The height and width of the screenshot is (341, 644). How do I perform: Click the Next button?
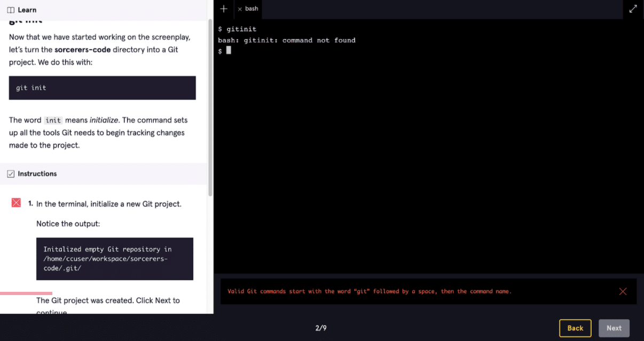coord(614,328)
